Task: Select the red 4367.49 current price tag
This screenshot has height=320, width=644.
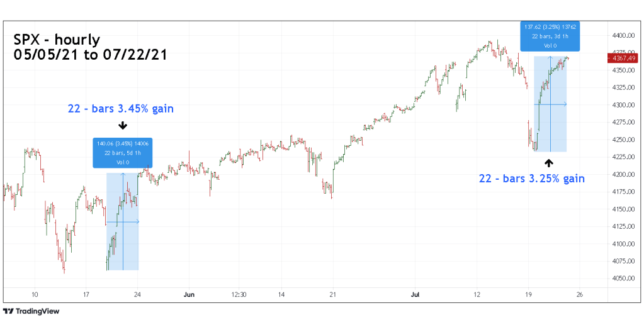Action: click(x=623, y=58)
